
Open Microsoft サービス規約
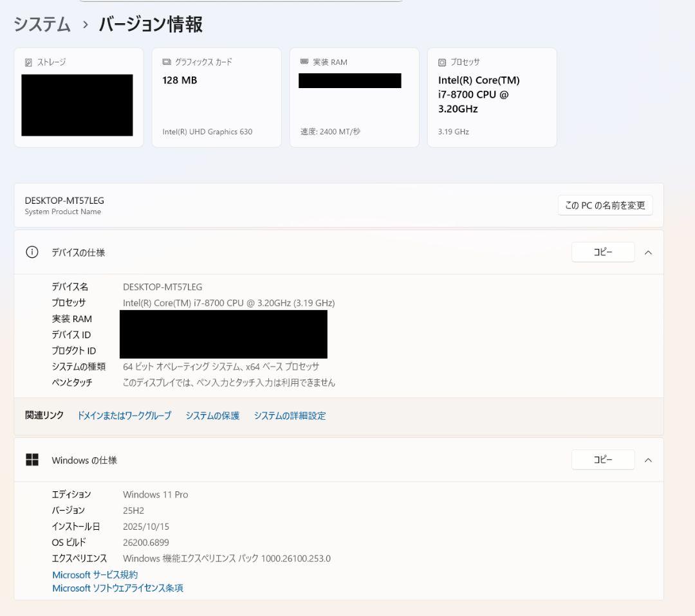94,574
